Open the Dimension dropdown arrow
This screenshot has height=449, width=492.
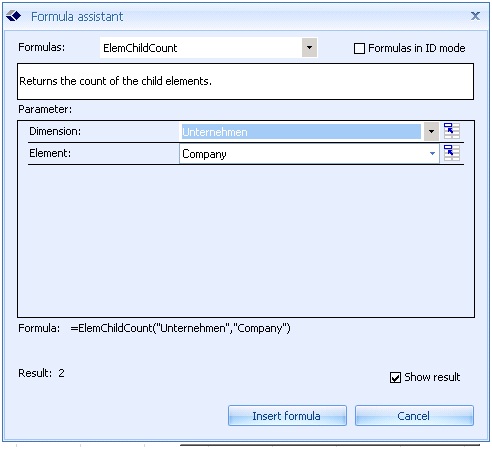pos(431,131)
